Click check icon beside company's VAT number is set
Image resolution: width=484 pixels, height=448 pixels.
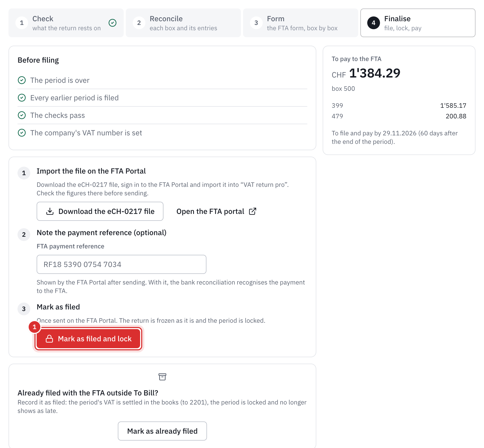pos(22,133)
